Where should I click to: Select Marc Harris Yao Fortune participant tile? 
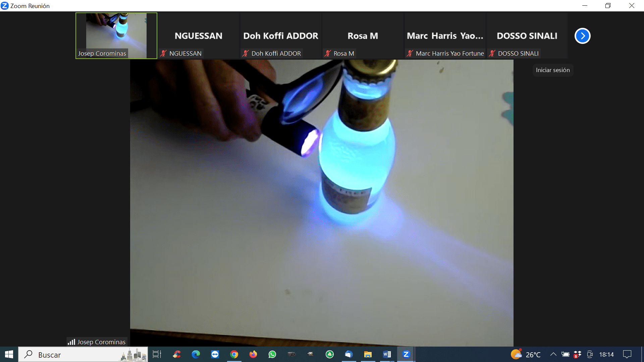(445, 36)
